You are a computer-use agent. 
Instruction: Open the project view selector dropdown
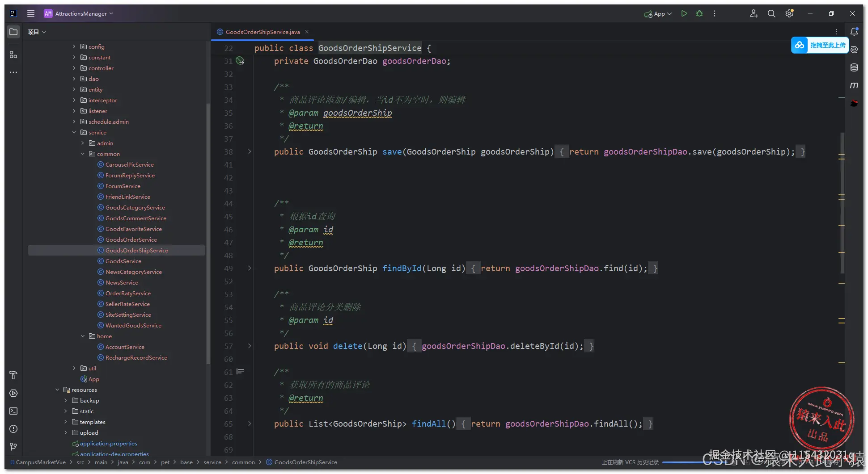[37, 32]
